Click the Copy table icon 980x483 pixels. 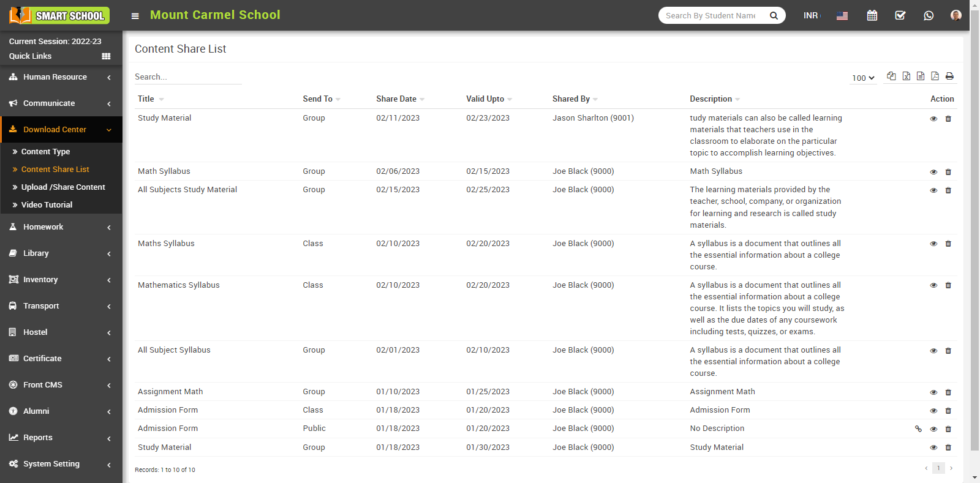pyautogui.click(x=891, y=76)
